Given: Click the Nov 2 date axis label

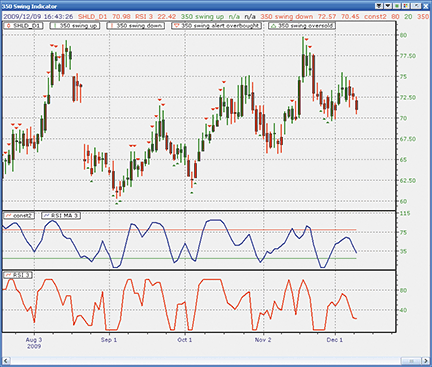Looking at the screenshot, I should coord(263,340).
